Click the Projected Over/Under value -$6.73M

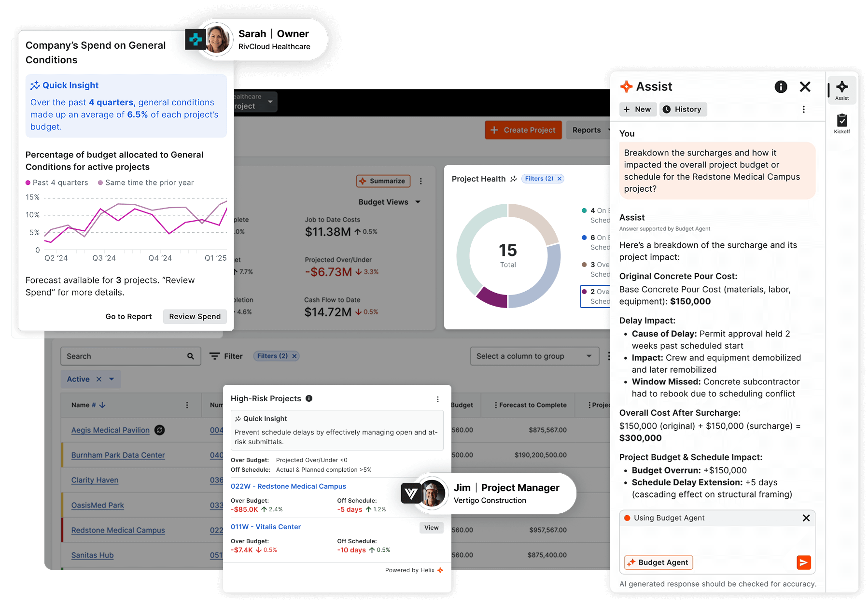pos(328,272)
